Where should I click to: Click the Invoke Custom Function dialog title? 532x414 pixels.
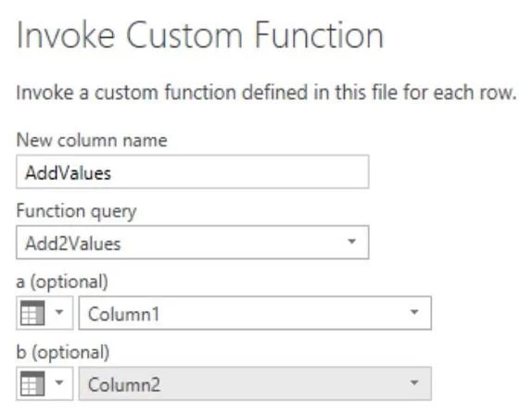click(x=200, y=35)
